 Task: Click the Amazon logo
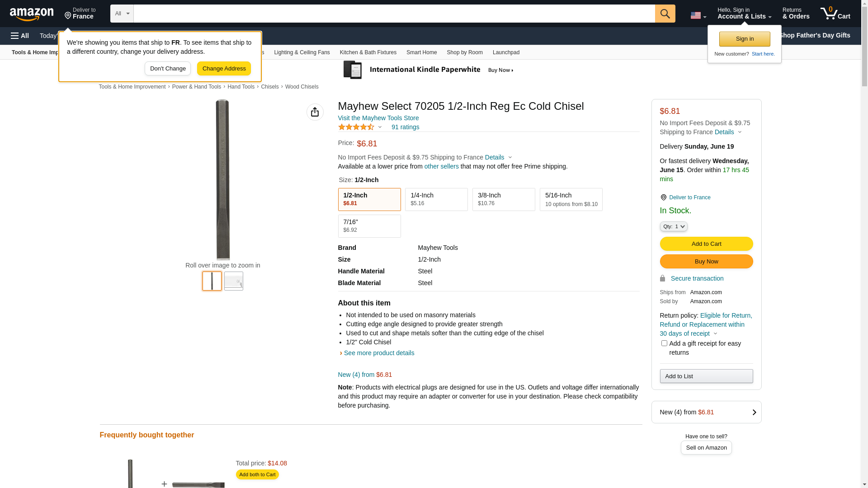[32, 14]
